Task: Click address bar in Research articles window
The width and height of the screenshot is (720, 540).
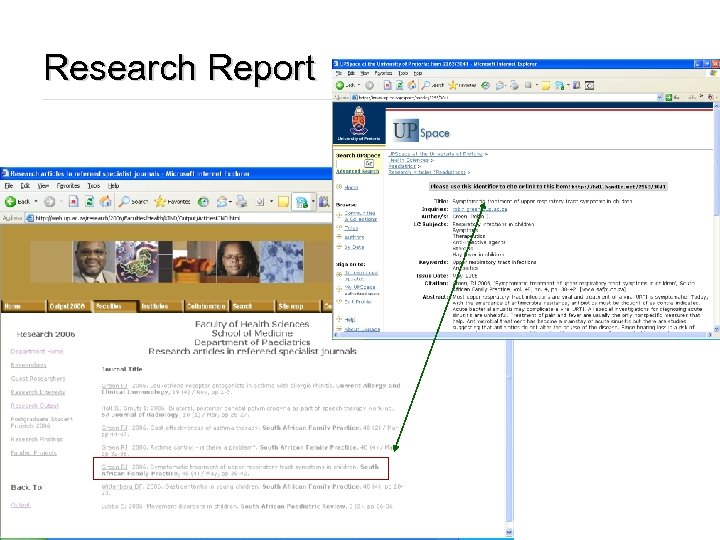Action: [178, 218]
